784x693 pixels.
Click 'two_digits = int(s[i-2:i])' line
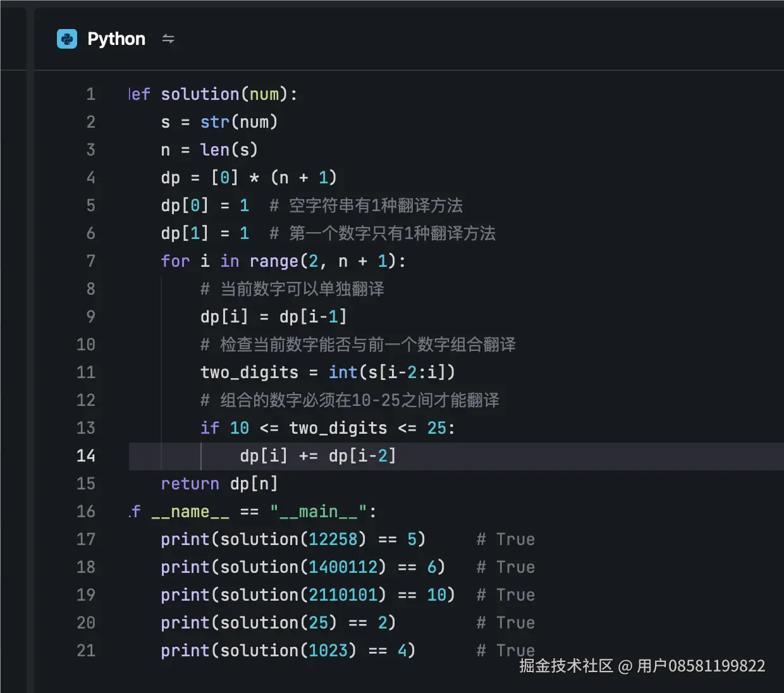click(328, 372)
